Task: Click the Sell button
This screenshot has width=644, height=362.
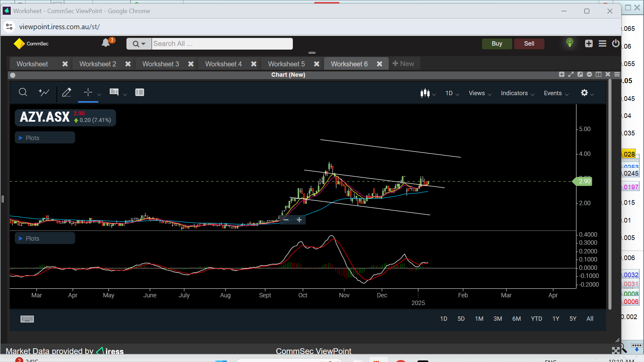Action: click(529, 44)
